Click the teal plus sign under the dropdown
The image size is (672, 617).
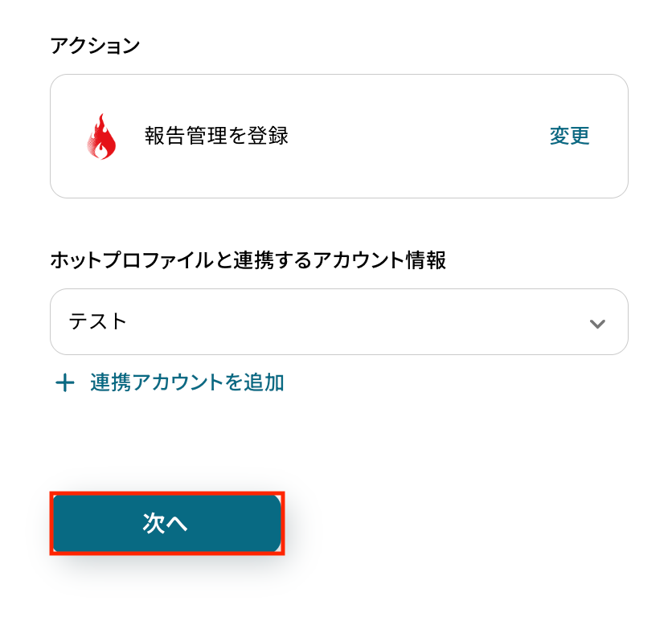pos(65,382)
